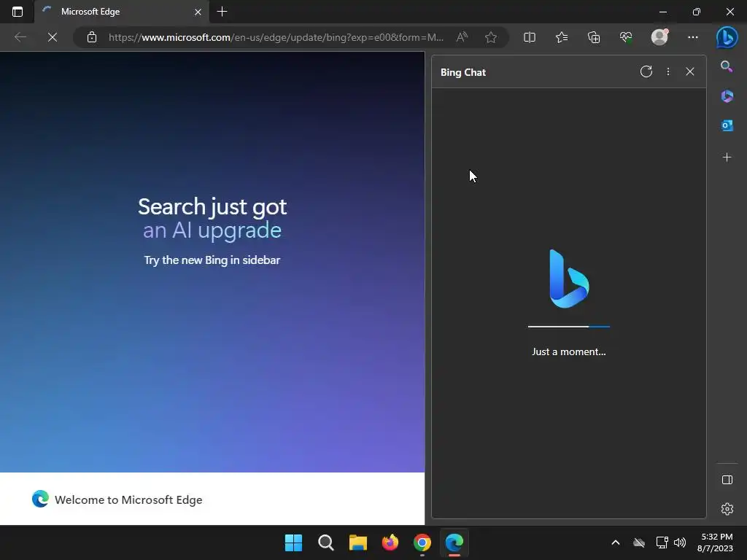Open Outlook in the sidebar
The width and height of the screenshot is (747, 560).
click(x=727, y=125)
